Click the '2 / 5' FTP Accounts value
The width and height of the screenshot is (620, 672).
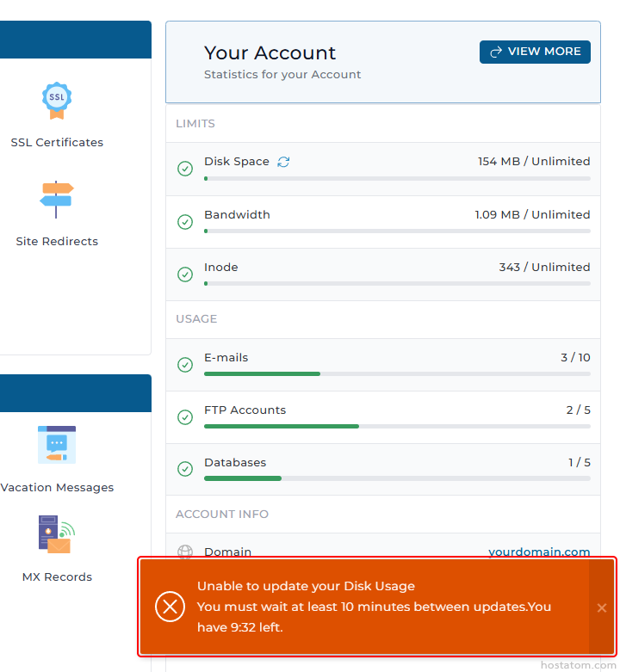pyautogui.click(x=578, y=410)
